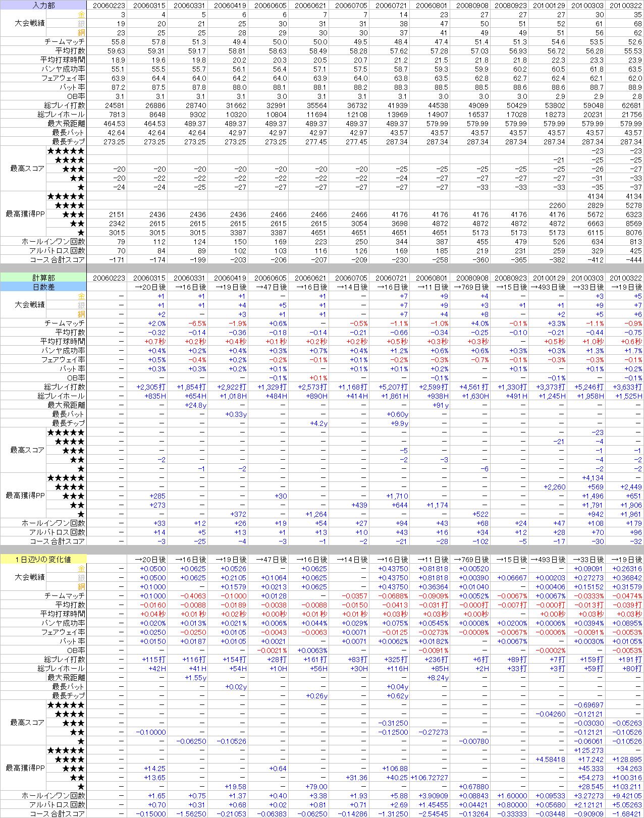Screen dimensions: 644x818
Task: Click ホールインワン回数 difference +179
Action: [634, 523]
